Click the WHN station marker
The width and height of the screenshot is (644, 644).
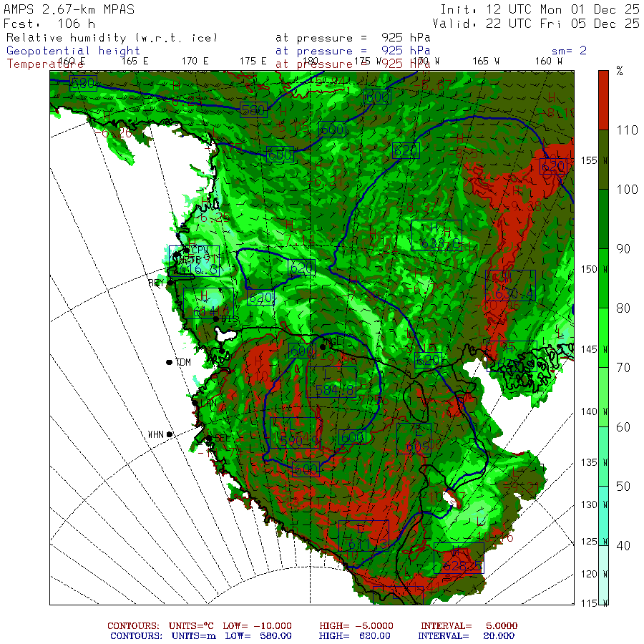tap(169, 434)
